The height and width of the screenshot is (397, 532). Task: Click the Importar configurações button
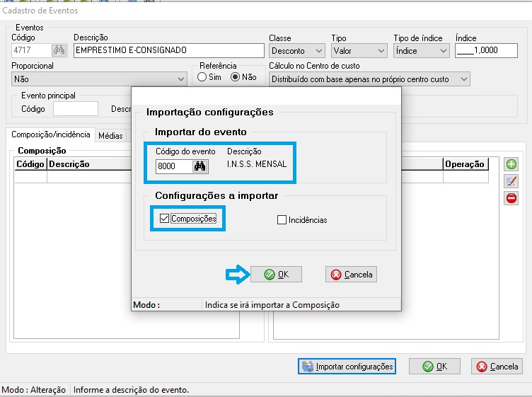tap(347, 367)
